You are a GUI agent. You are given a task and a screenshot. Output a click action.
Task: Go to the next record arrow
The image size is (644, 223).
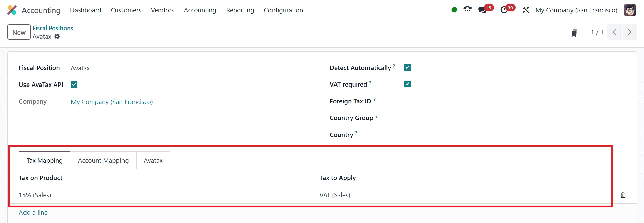click(x=629, y=32)
